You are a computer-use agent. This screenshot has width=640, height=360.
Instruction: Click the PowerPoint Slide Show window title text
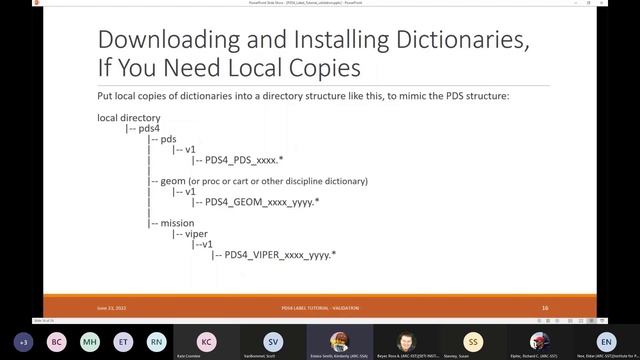[305, 2]
